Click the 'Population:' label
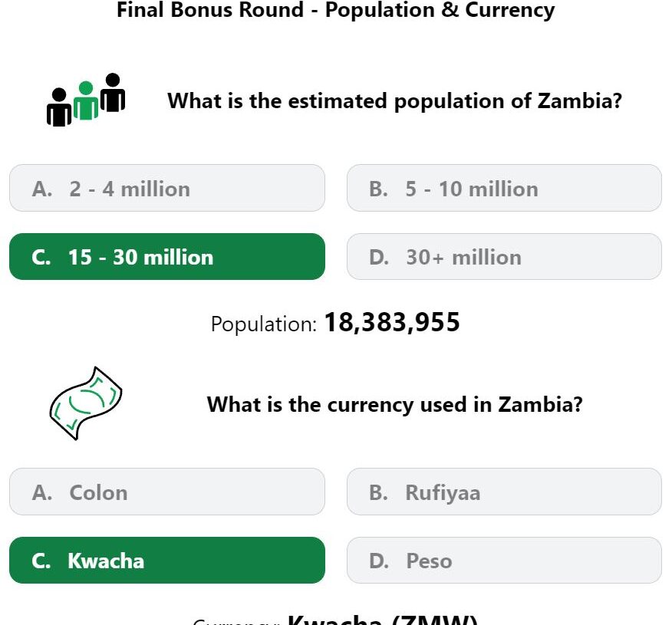Screen dimensions: 672x625 coord(264,324)
